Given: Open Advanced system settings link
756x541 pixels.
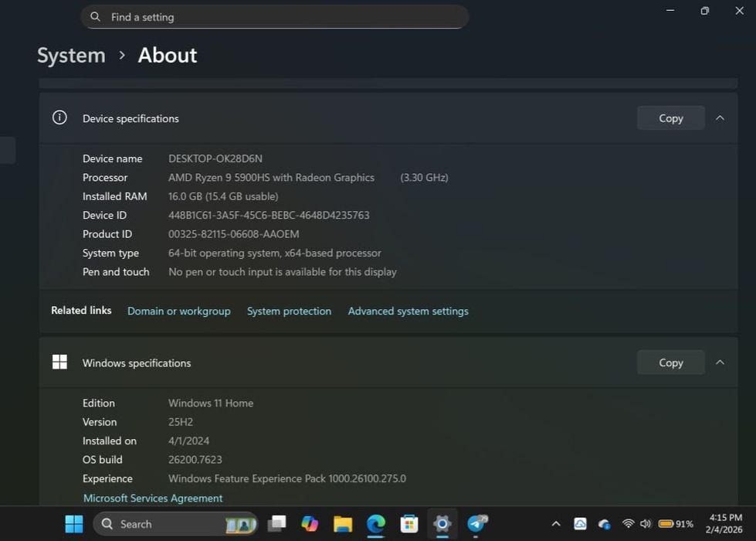Looking at the screenshot, I should [x=408, y=311].
